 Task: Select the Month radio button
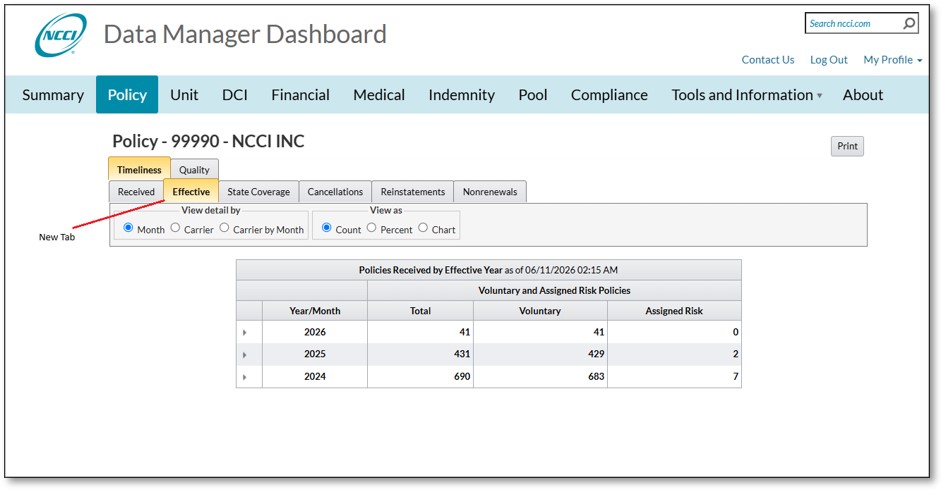128,228
